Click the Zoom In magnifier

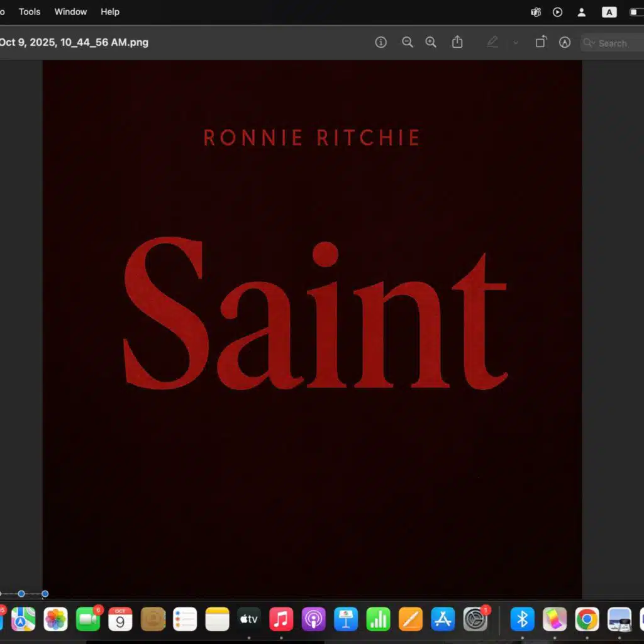coord(431,42)
